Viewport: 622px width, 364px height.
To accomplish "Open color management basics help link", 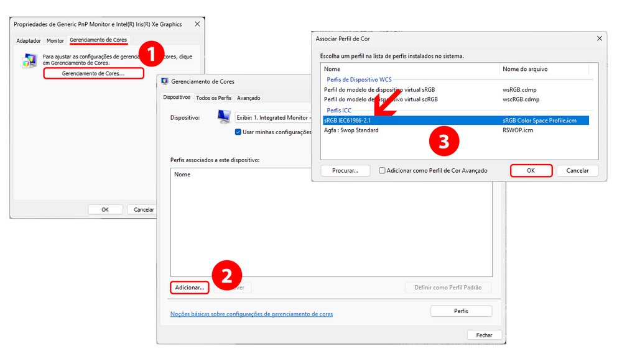I will click(x=251, y=314).
